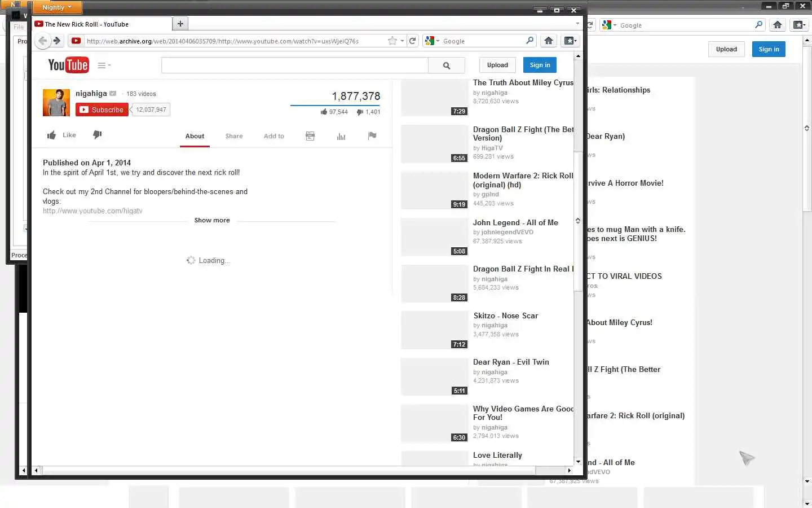Open the list all tabs dropdown

pyautogui.click(x=577, y=24)
